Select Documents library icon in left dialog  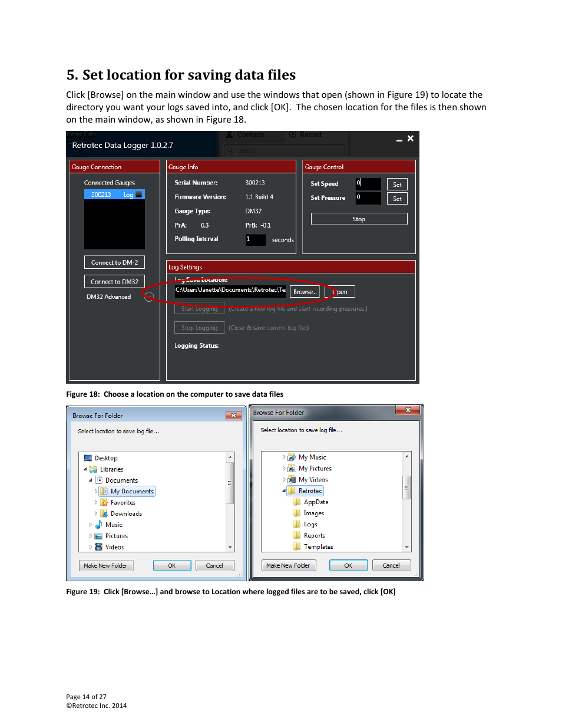point(99,480)
